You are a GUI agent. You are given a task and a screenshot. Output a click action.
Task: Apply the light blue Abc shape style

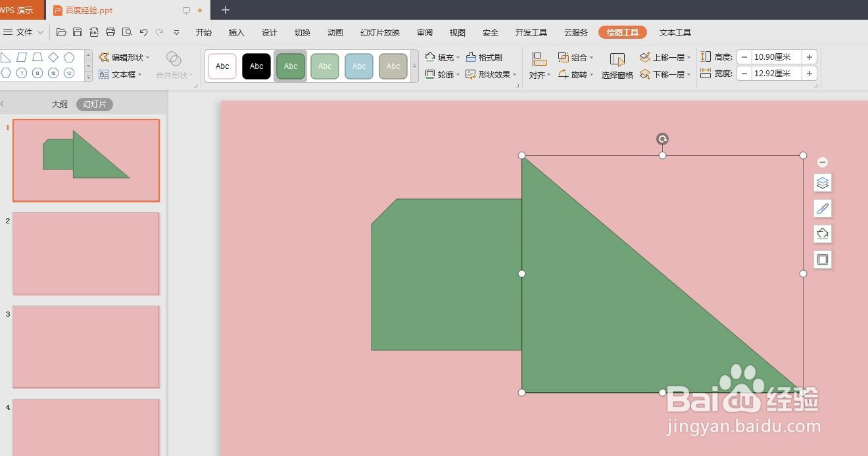point(359,66)
